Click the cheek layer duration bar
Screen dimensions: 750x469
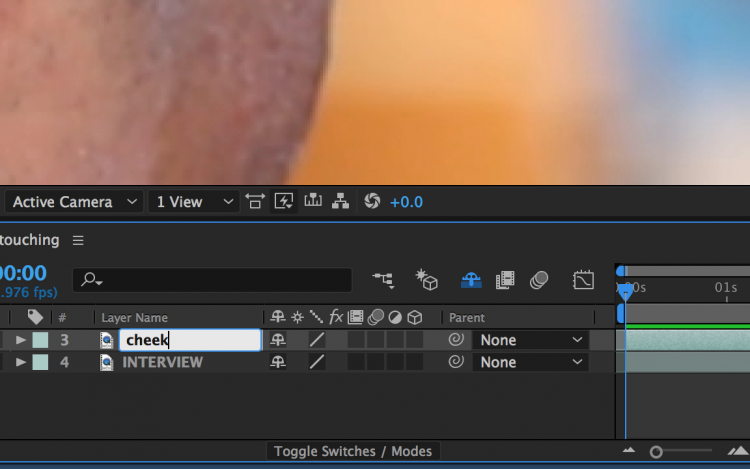click(x=688, y=340)
